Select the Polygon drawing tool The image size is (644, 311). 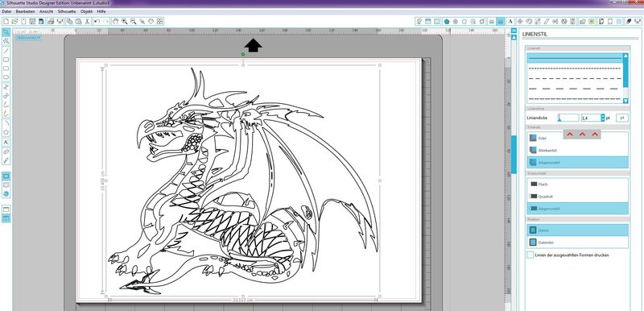tap(6, 132)
